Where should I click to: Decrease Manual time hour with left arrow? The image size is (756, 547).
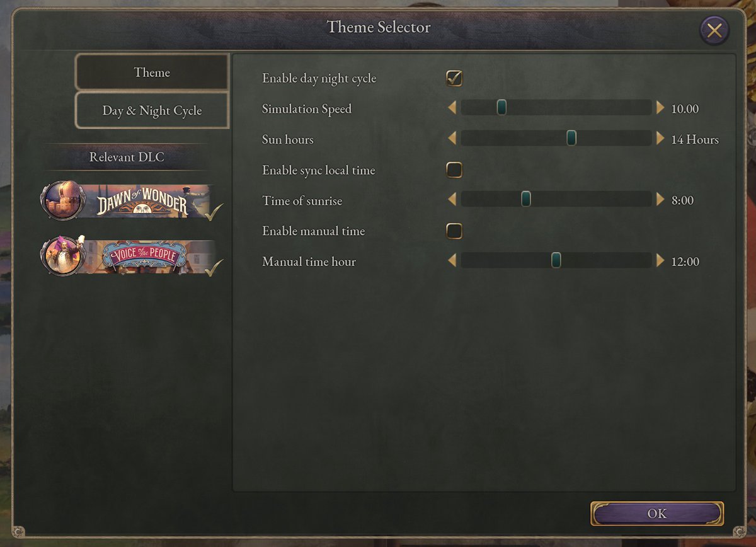click(x=452, y=261)
